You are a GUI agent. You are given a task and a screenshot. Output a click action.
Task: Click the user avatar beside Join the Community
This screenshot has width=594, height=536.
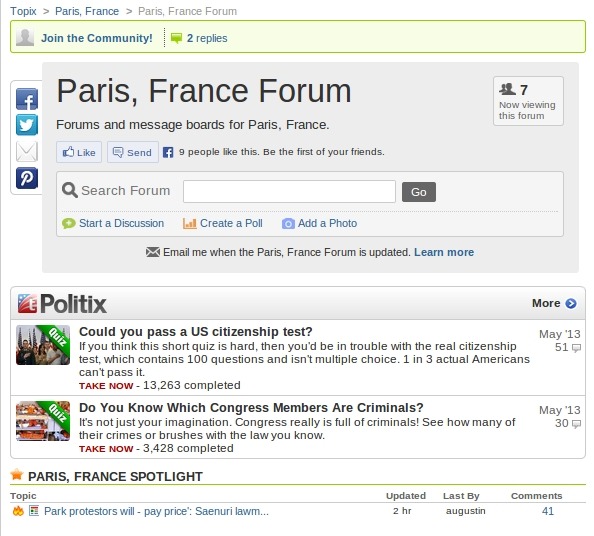coord(25,38)
